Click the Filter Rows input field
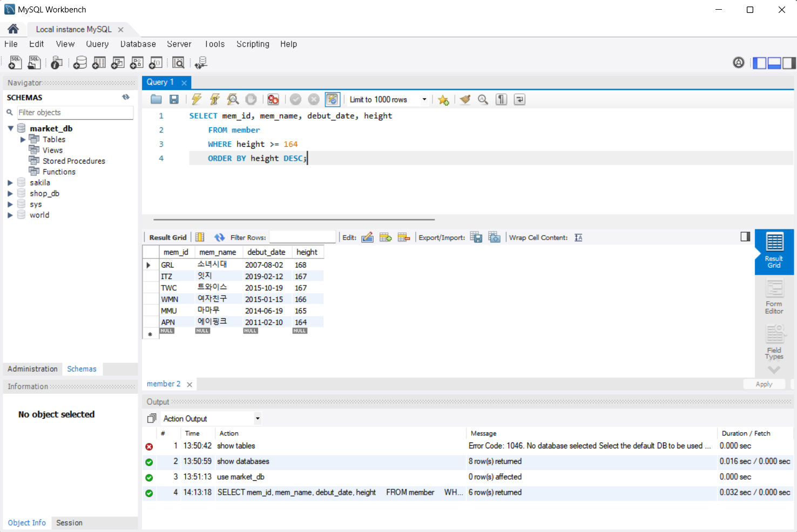 tap(302, 237)
